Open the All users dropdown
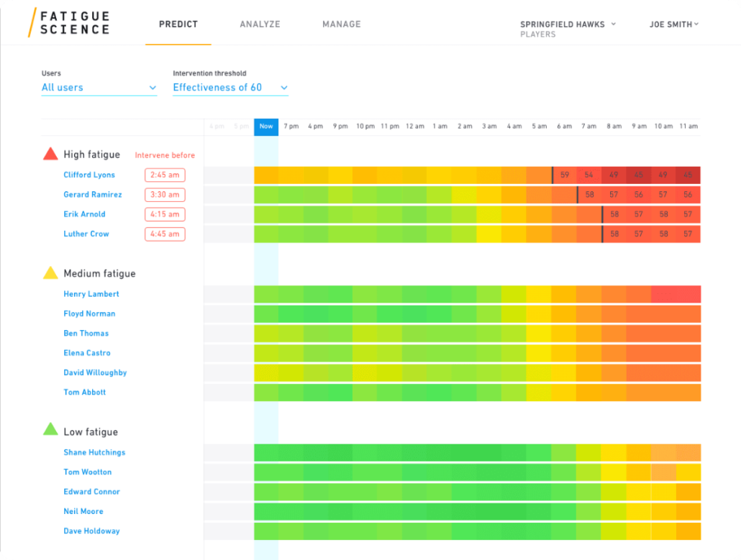 pyautogui.click(x=99, y=86)
